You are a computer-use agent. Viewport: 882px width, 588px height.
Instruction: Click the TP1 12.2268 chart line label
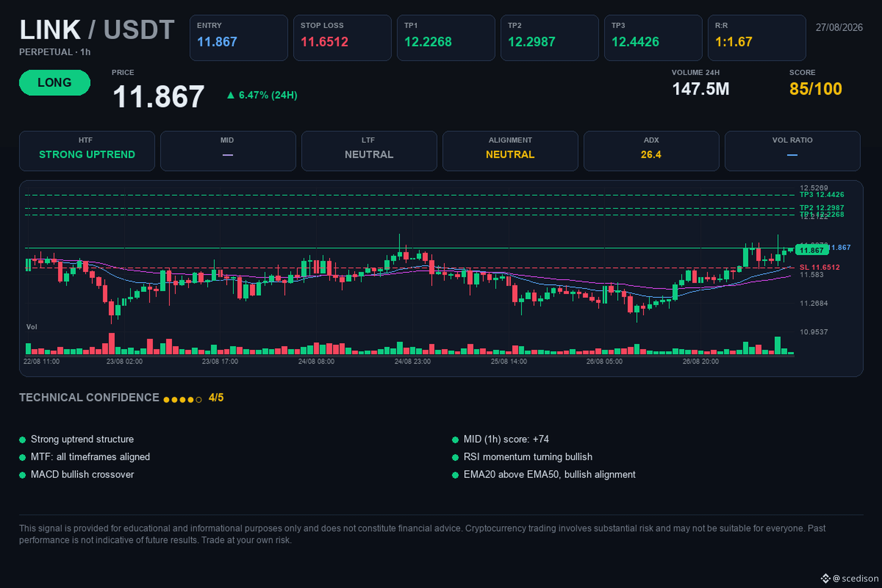(x=822, y=215)
